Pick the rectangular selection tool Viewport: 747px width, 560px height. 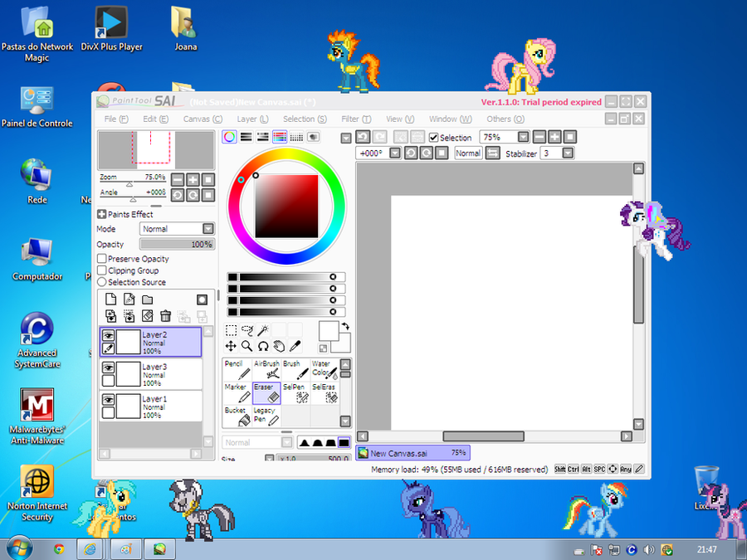pyautogui.click(x=231, y=330)
